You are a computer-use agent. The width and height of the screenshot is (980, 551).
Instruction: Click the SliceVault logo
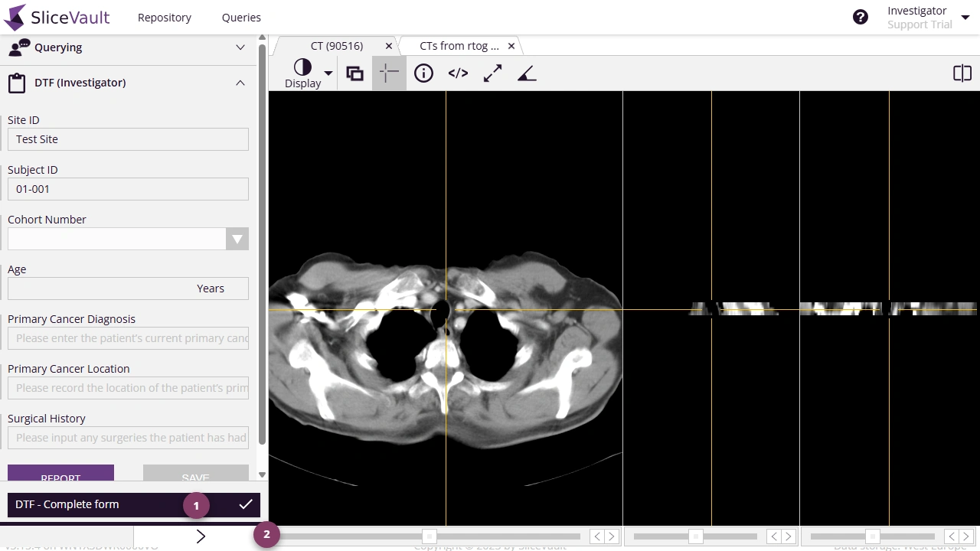pos(57,17)
